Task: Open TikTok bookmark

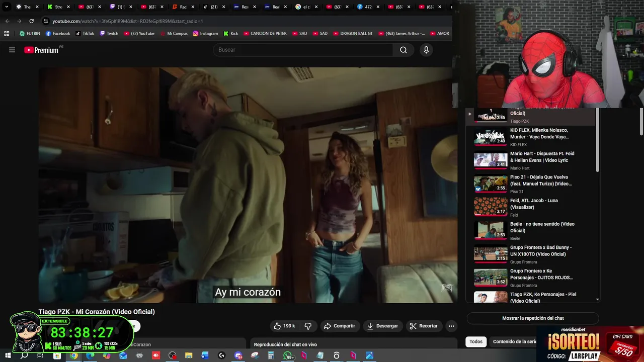Action: pyautogui.click(x=85, y=34)
